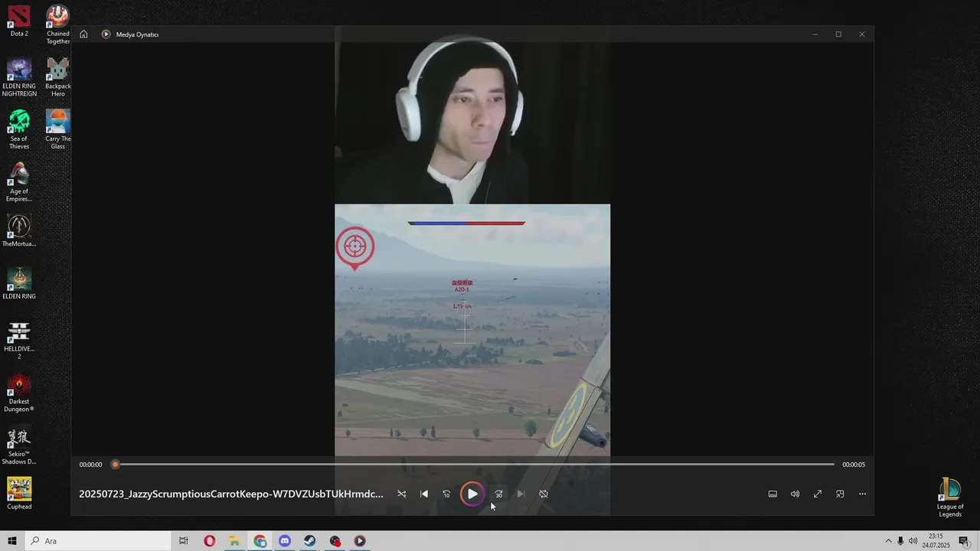
Task: Open Sea of Thieves shortcut
Action: click(x=19, y=129)
